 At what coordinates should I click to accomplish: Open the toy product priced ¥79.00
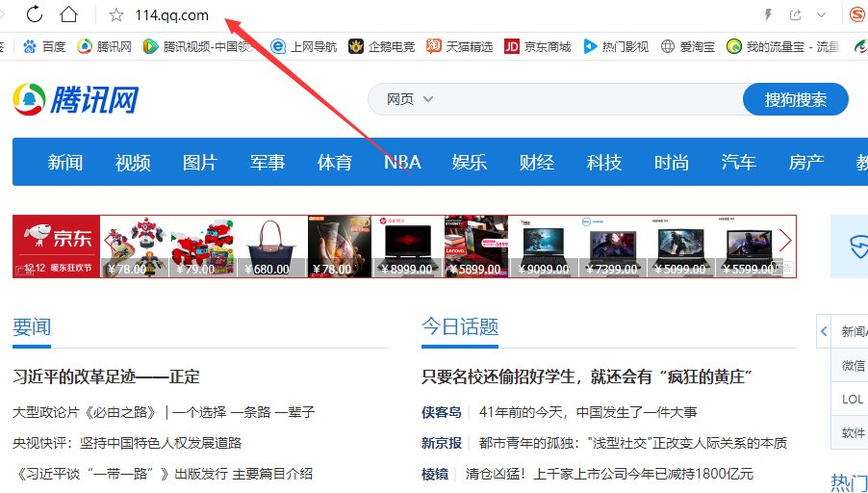click(x=203, y=246)
